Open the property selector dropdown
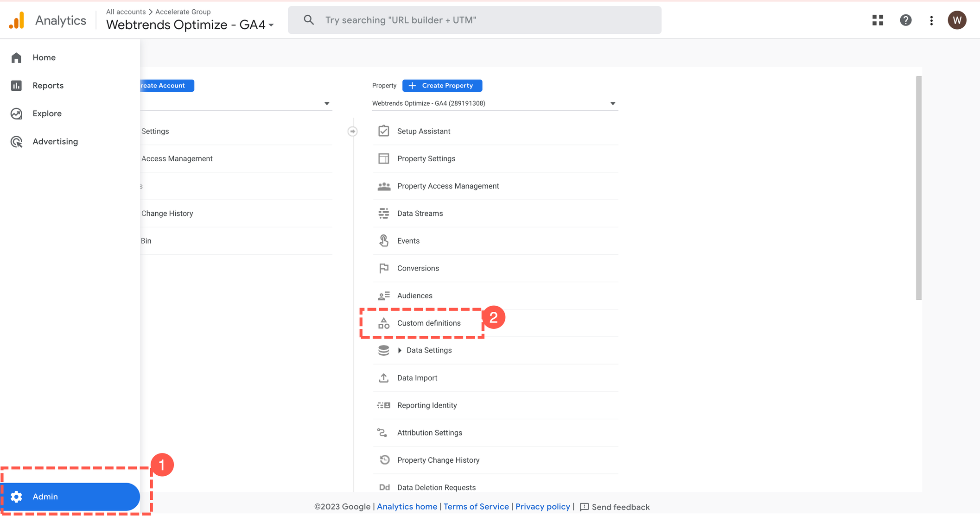The image size is (980, 516). coord(612,103)
